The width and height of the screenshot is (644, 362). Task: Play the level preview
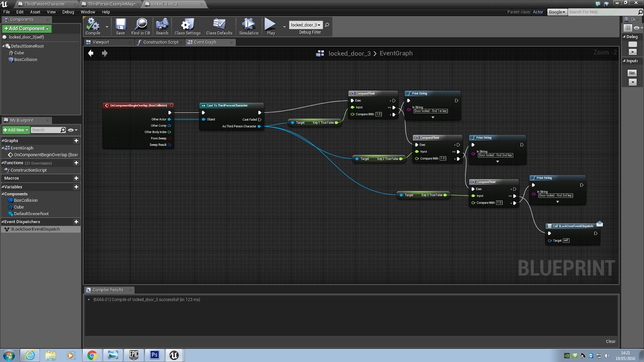click(271, 27)
